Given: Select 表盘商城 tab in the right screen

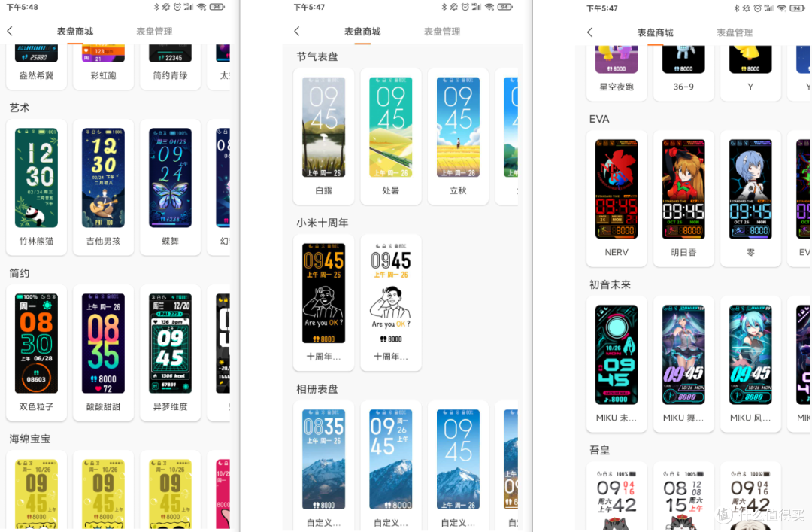Looking at the screenshot, I should tap(655, 32).
